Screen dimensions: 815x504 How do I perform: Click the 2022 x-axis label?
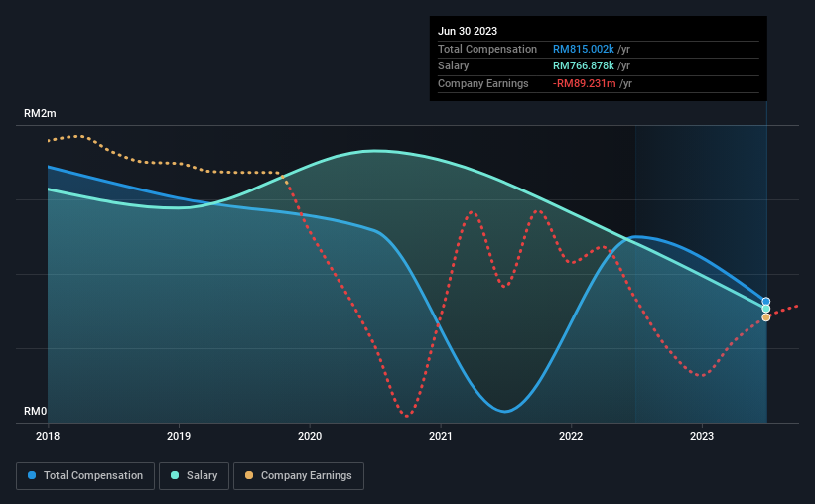[571, 436]
